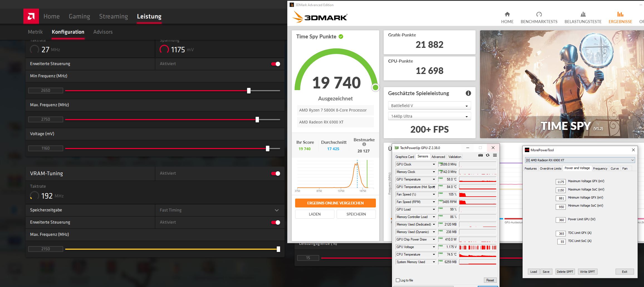This screenshot has height=287, width=644.
Task: Enable Log to file checkbox in GPU-Z
Action: click(x=398, y=280)
